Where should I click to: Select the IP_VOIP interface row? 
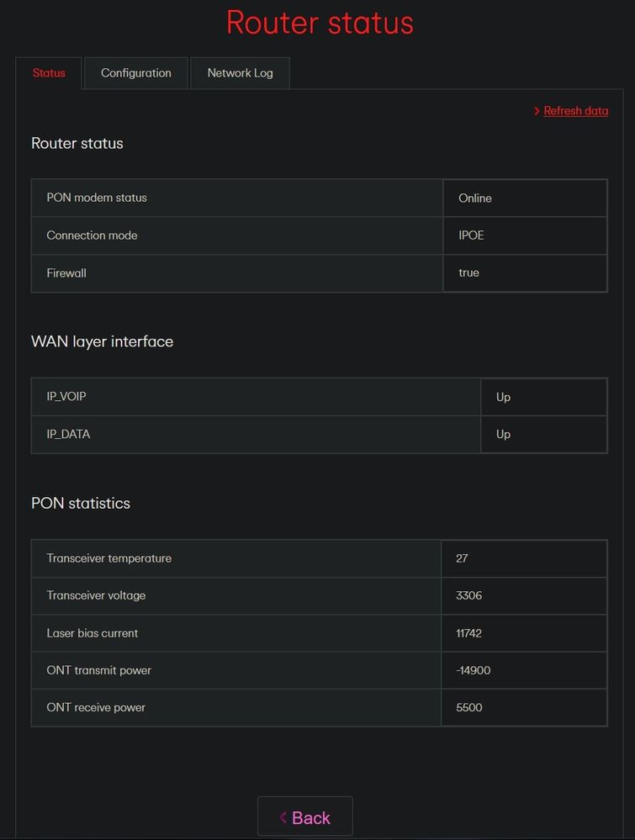pos(320,397)
